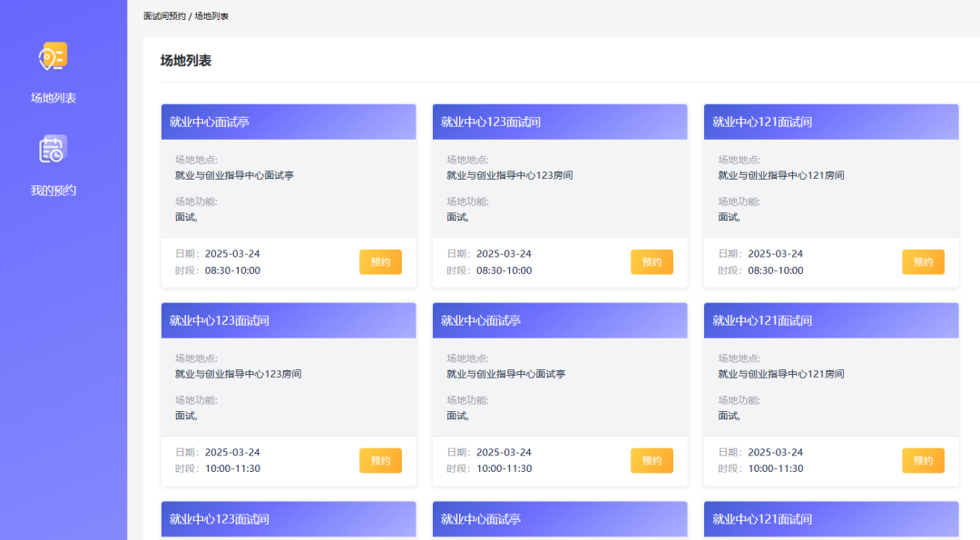Click the 我的预约 calendar-clock icon in sidebar

(54, 150)
